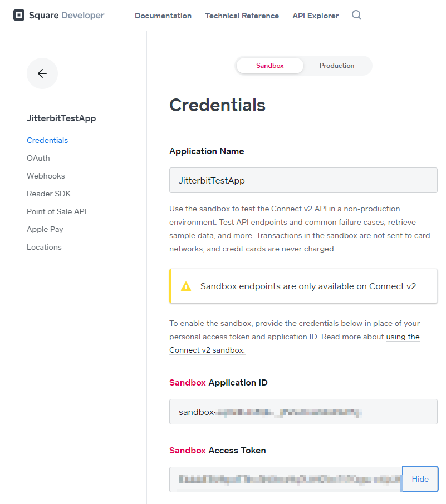Switch to Production environment
446x504 pixels.
pos(337,66)
